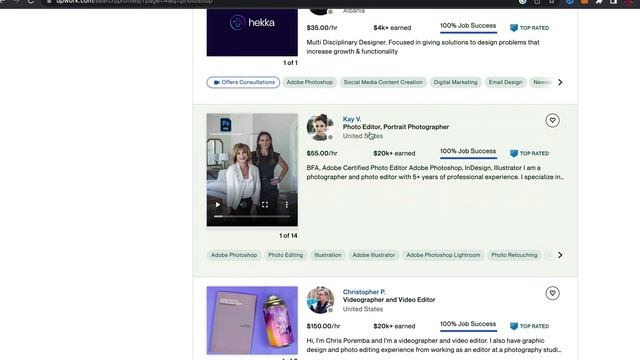
Task: Save Kay V. with the heart icon
Action: pos(552,120)
